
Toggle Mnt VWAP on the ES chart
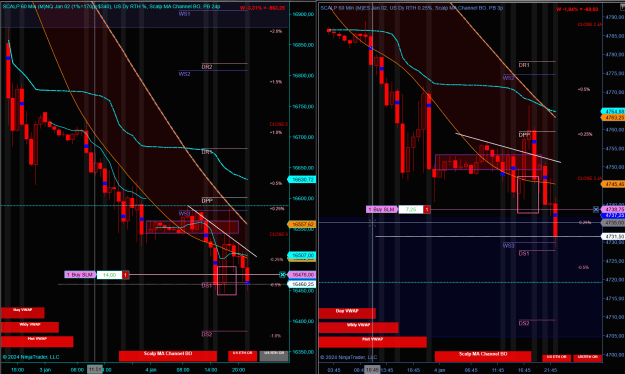point(372,342)
